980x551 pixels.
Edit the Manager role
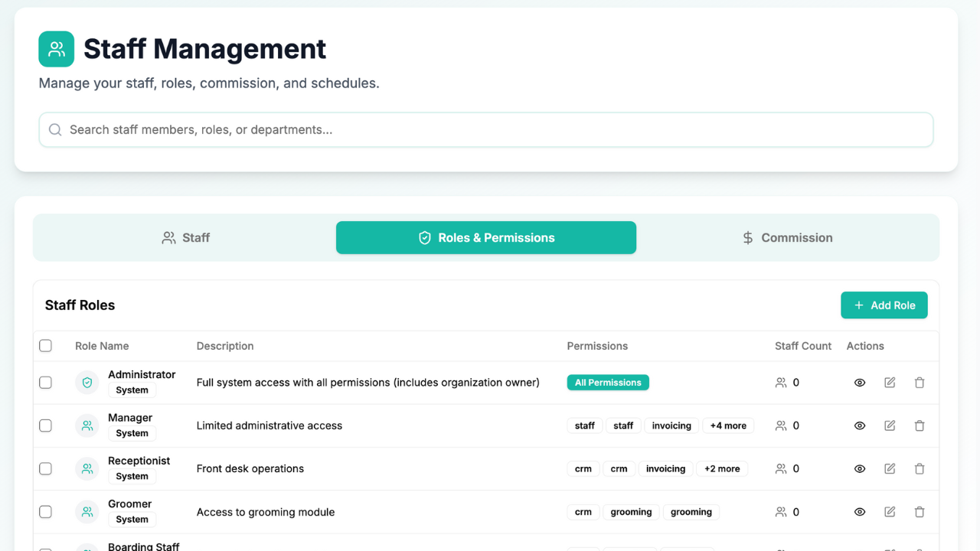(x=889, y=425)
